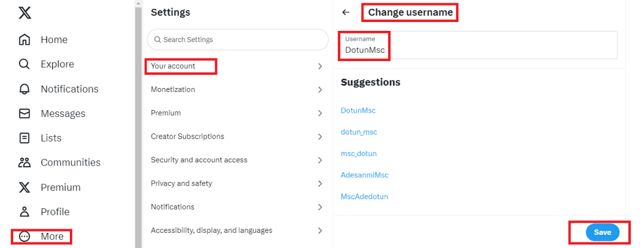Pick the MscAdedotun suggestion
The width and height of the screenshot is (644, 248).
(x=364, y=196)
